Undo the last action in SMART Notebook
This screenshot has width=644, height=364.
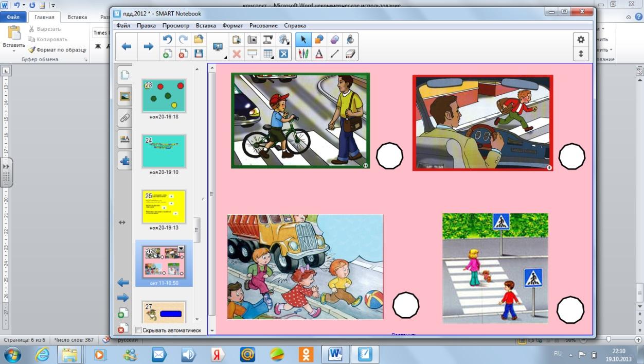[x=167, y=40]
